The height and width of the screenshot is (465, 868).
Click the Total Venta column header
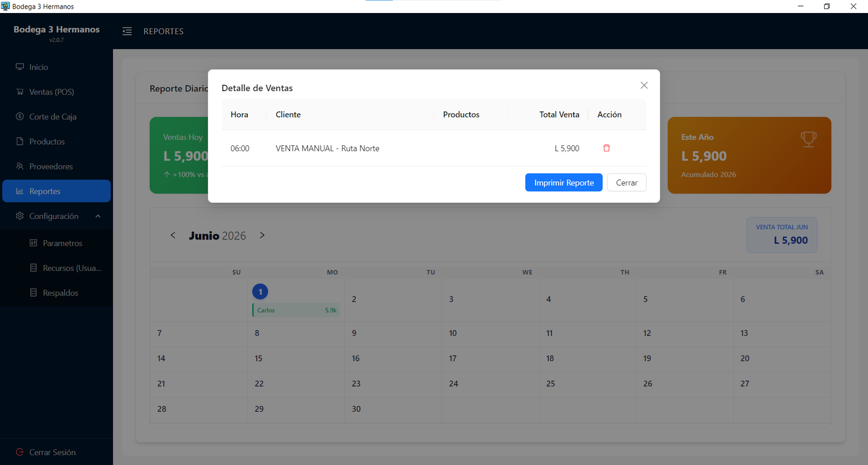(x=548, y=114)
